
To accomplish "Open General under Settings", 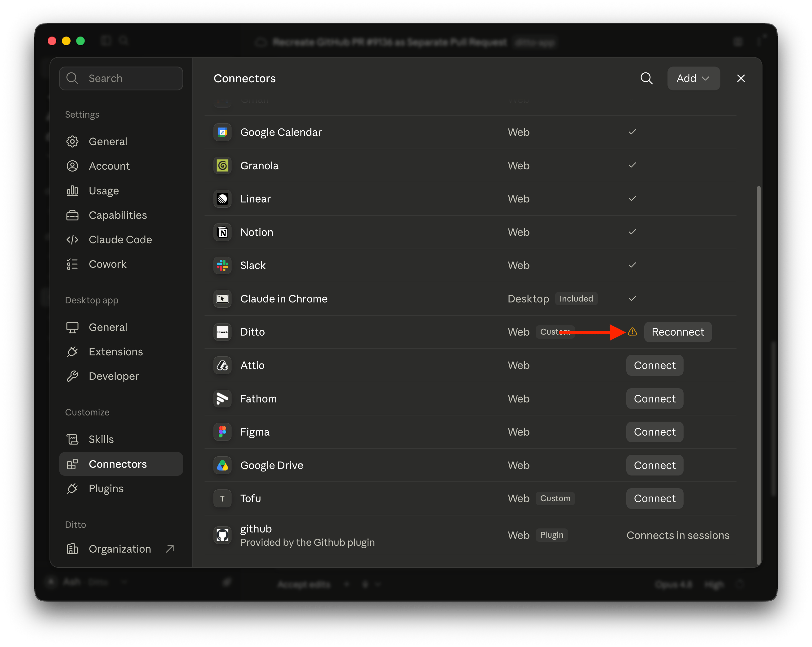I will coord(121,141).
